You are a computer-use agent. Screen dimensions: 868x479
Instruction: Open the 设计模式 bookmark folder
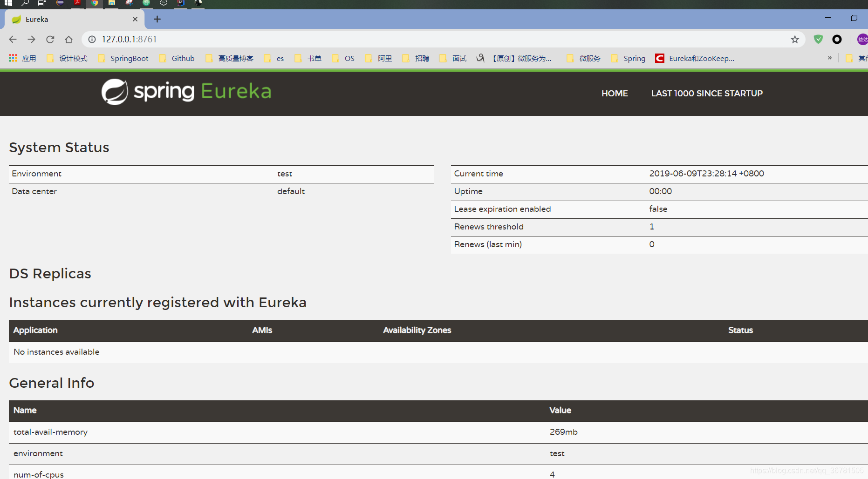coord(67,58)
